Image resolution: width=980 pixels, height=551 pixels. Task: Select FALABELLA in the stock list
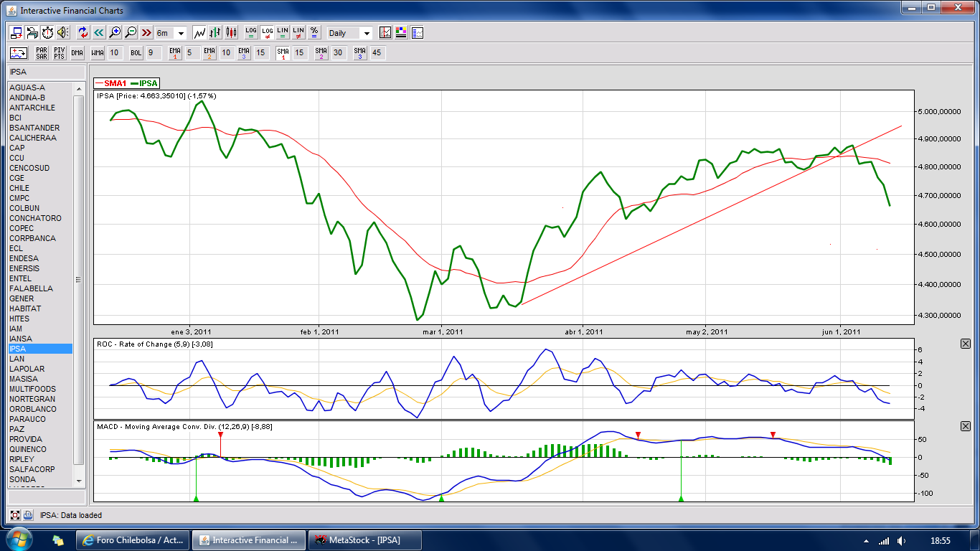tap(31, 288)
